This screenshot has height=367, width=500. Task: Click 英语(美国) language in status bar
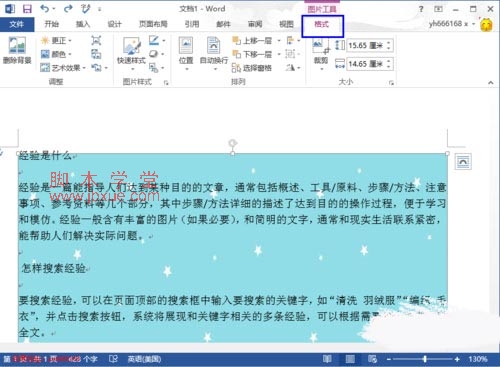pos(144,359)
